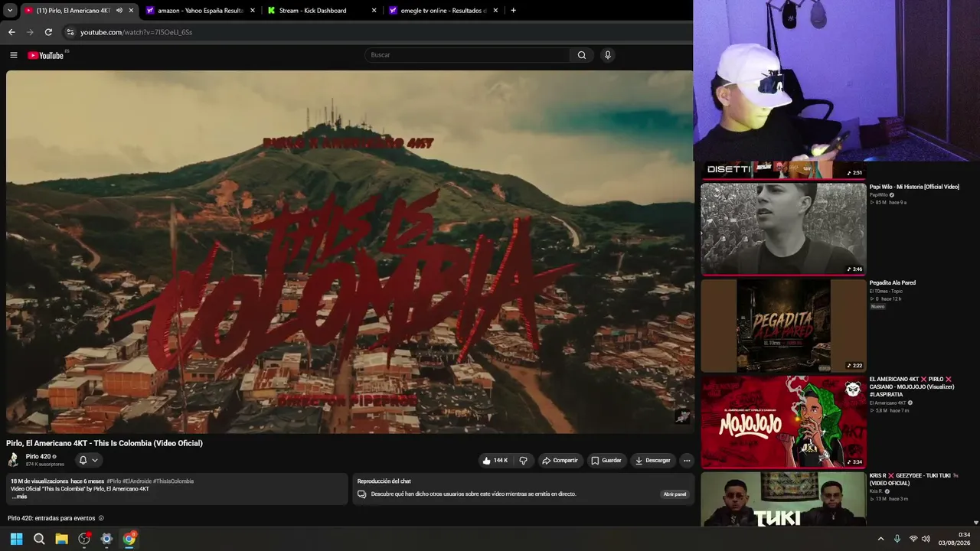Open the tab search dropdown arrow
Image resolution: width=980 pixels, height=551 pixels.
(x=10, y=11)
